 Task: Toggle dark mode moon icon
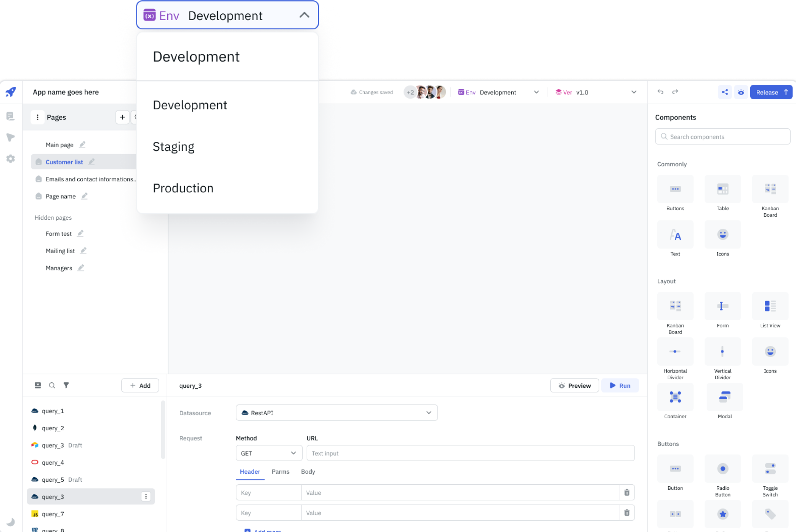pos(11,522)
